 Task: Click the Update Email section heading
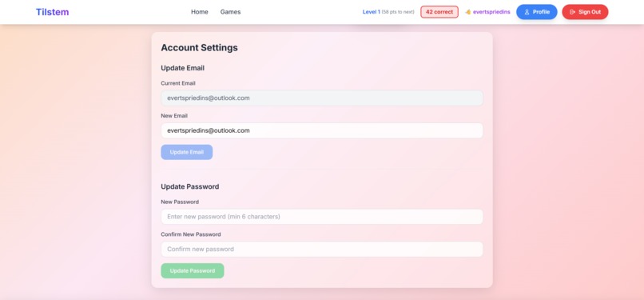click(x=183, y=68)
